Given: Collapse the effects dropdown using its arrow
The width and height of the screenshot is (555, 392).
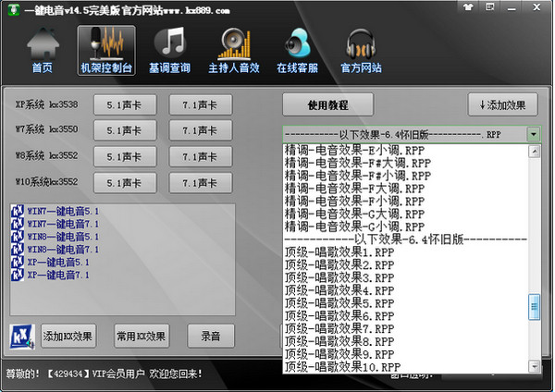Looking at the screenshot, I should click(533, 134).
